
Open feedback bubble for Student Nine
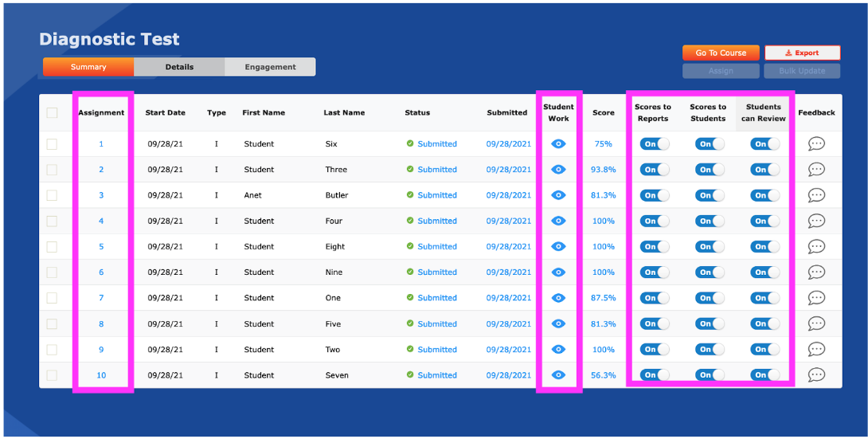pyautogui.click(x=816, y=272)
